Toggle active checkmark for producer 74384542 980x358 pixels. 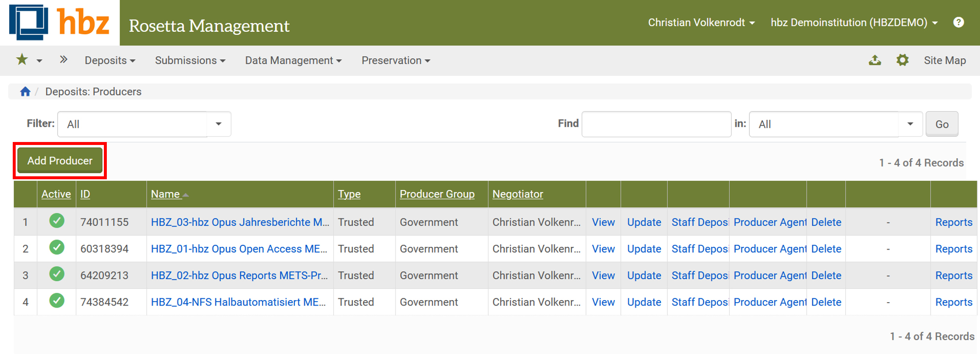(x=57, y=301)
